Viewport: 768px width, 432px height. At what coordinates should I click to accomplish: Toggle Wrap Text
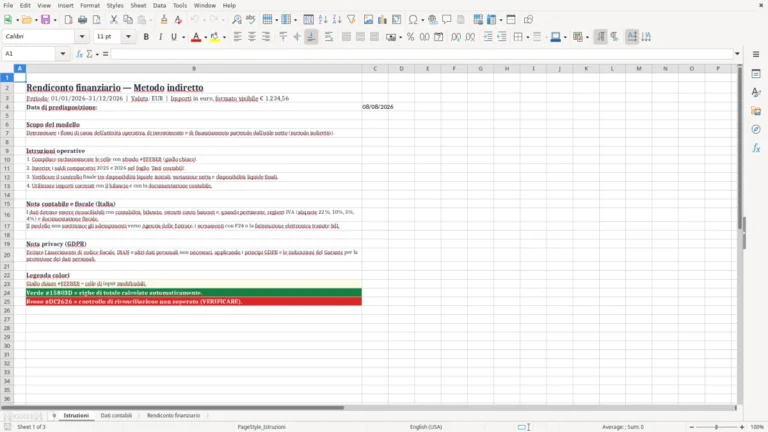pos(329,37)
